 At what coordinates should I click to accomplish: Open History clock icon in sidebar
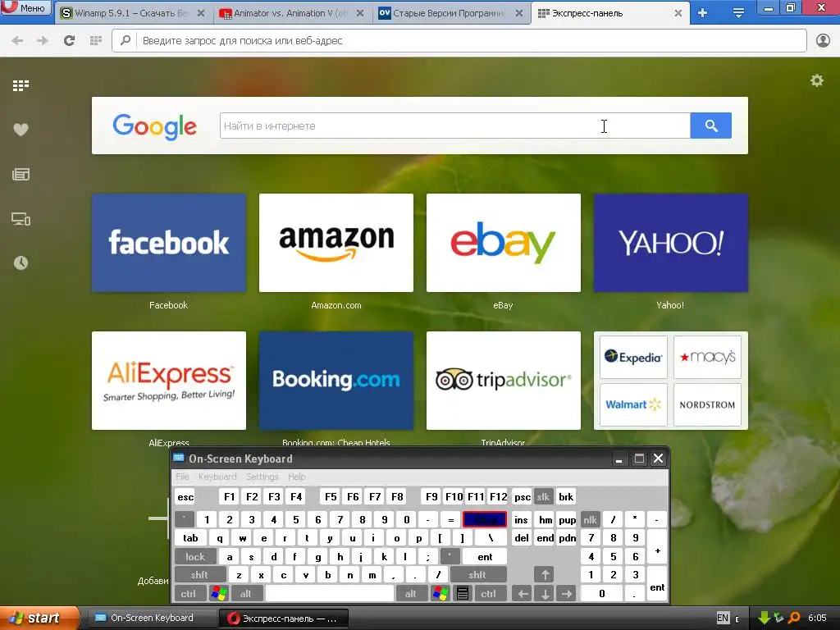21,263
